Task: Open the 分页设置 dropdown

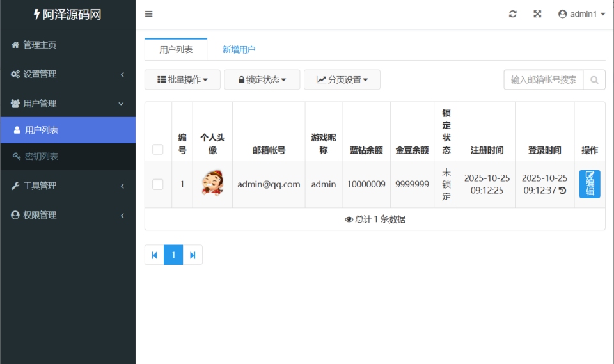Action: (342, 80)
